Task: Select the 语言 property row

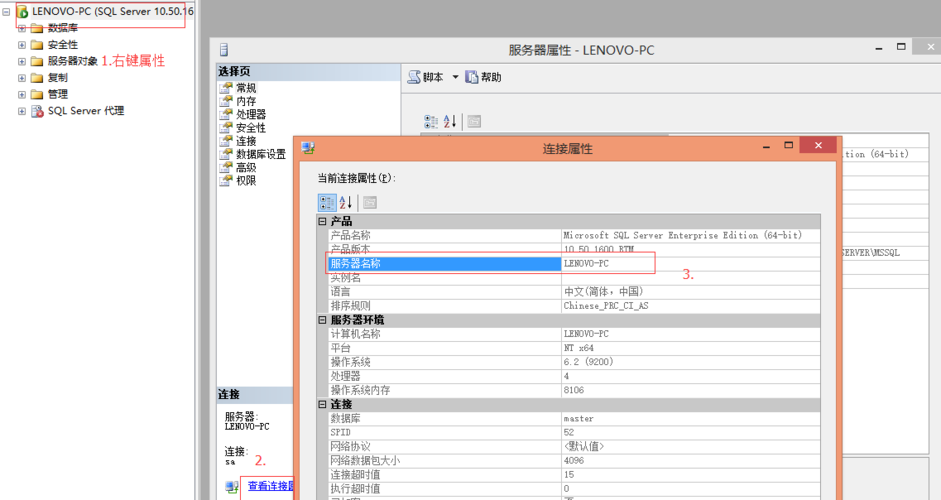Action: point(574,292)
